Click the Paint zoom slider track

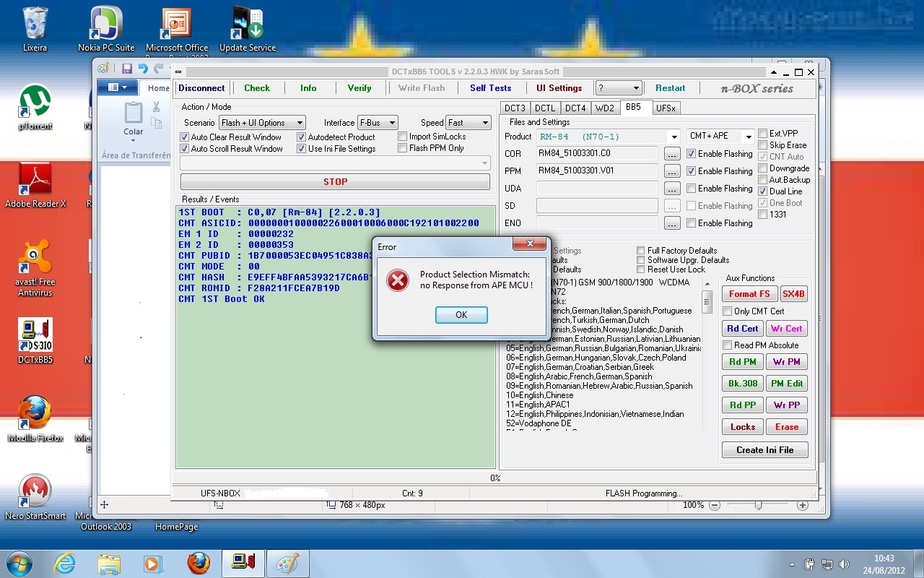(x=758, y=505)
